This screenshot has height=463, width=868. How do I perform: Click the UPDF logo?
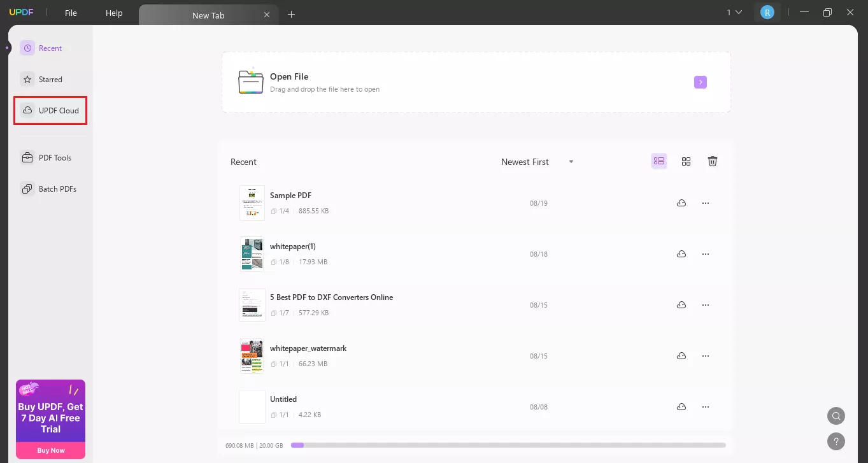pos(21,13)
